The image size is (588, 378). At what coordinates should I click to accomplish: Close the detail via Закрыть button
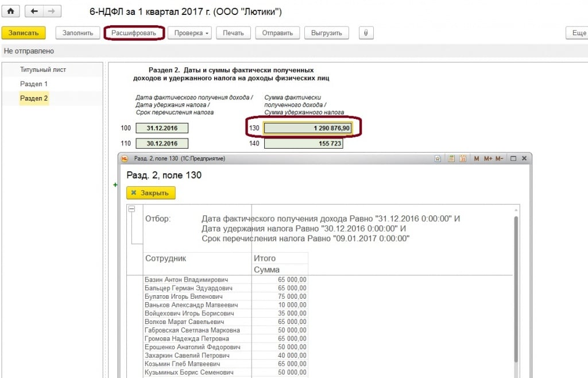(x=150, y=193)
